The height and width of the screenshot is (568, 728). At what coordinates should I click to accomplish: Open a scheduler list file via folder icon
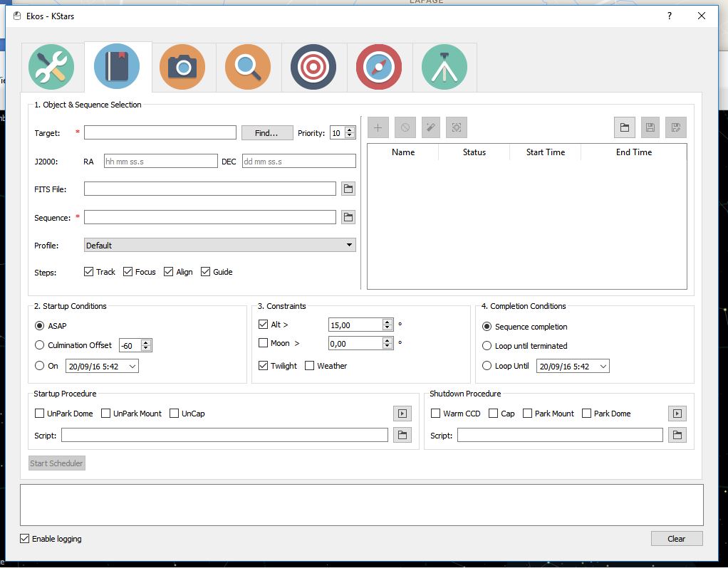click(625, 127)
